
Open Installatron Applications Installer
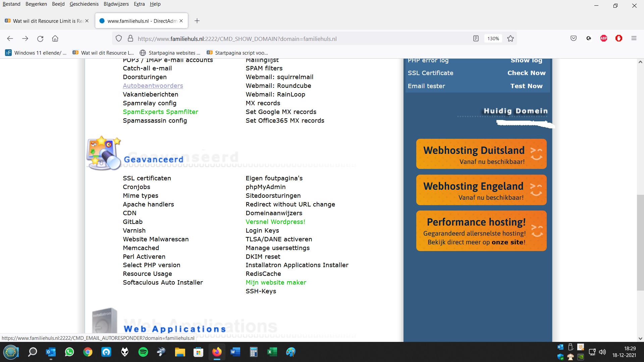(x=297, y=265)
